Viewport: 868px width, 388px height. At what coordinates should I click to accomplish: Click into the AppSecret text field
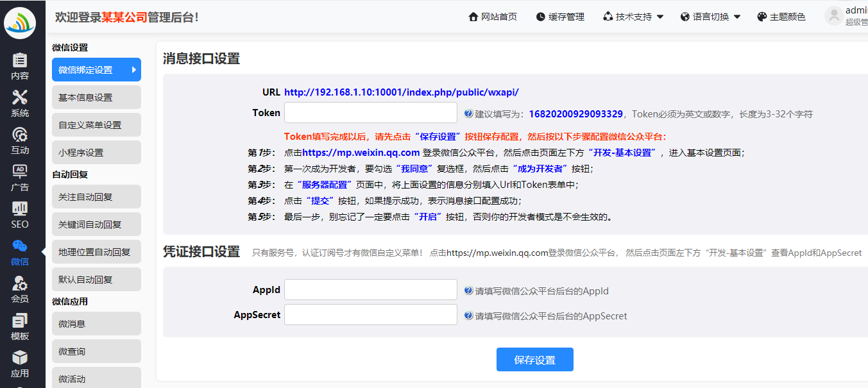click(370, 315)
